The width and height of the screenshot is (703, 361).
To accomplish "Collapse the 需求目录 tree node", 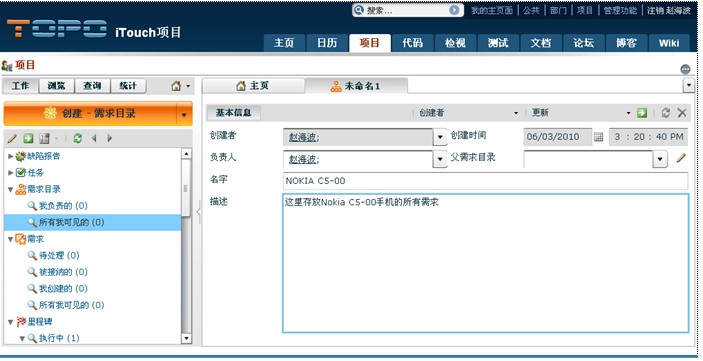I will point(11,189).
